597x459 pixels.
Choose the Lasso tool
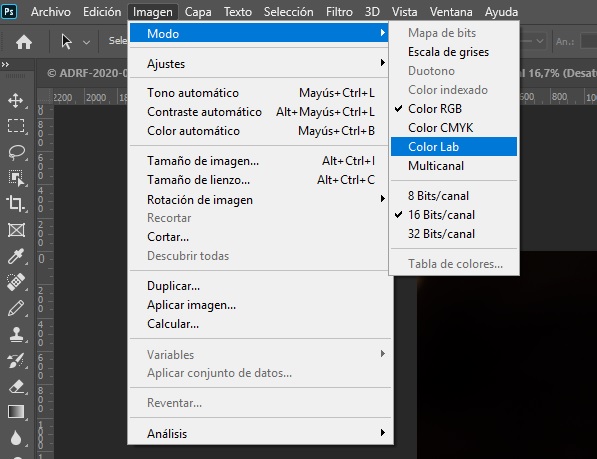click(x=16, y=152)
